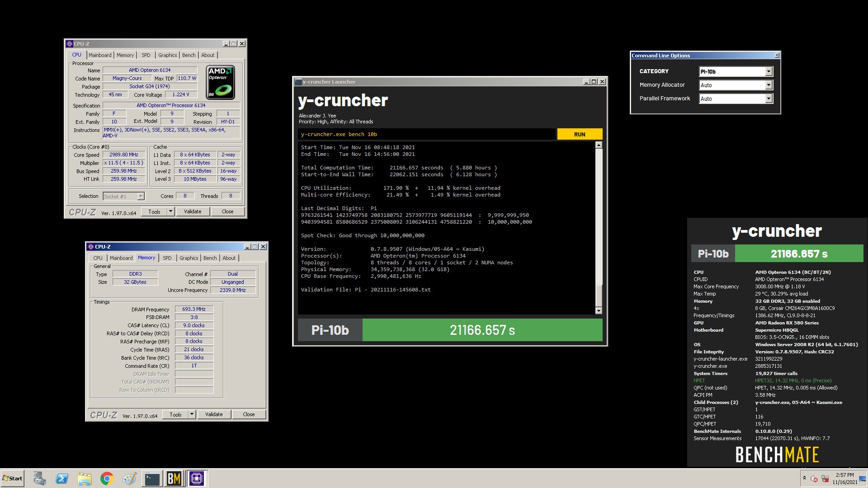
Task: Click Close button in the CPU-Z Memory window
Action: point(249,414)
